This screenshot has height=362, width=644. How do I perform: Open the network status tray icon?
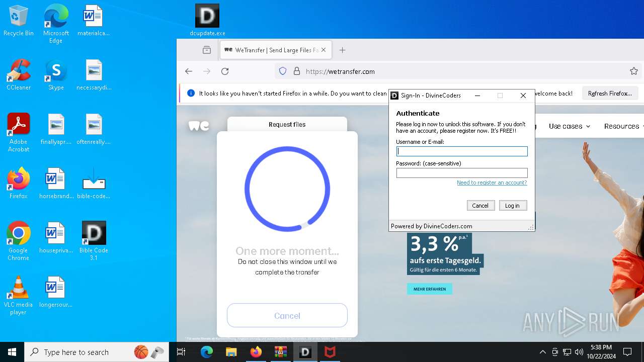tap(567, 352)
